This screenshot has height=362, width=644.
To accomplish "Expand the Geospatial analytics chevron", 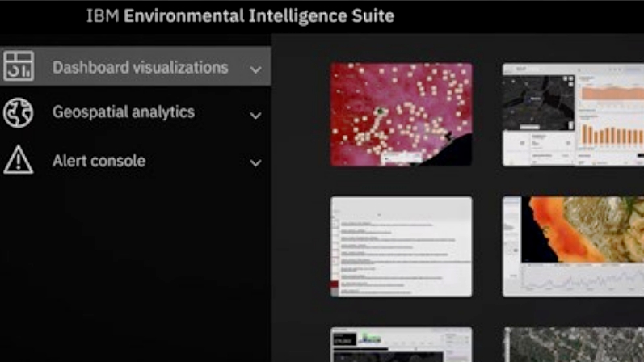I will click(255, 116).
